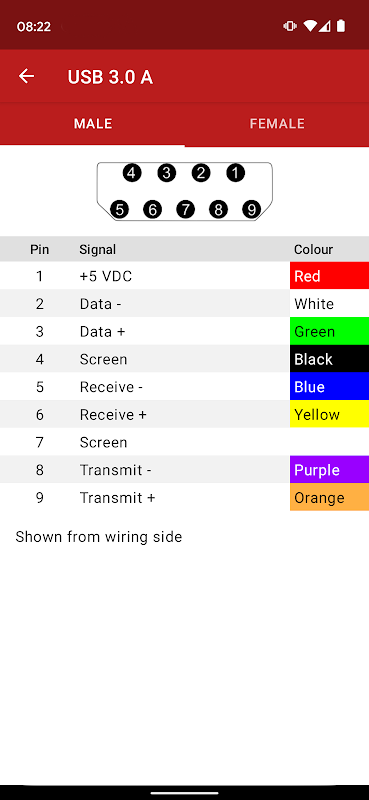Select the Yellow colour cell
The width and height of the screenshot is (369, 800).
[329, 414]
